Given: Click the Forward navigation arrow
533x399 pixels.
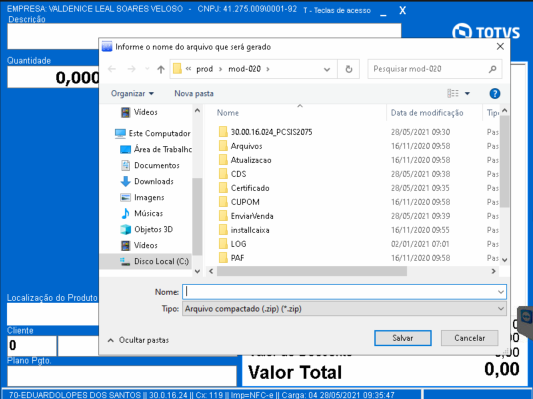Looking at the screenshot, I should tap(131, 69).
